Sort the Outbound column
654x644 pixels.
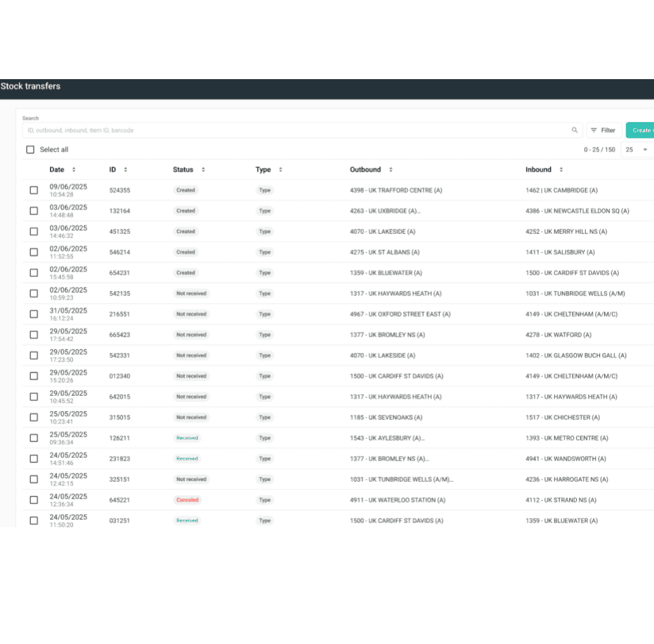pyautogui.click(x=389, y=169)
